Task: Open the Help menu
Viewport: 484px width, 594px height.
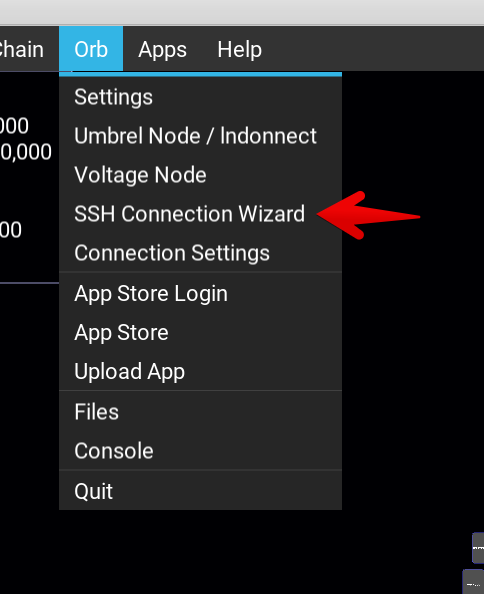Action: point(239,49)
